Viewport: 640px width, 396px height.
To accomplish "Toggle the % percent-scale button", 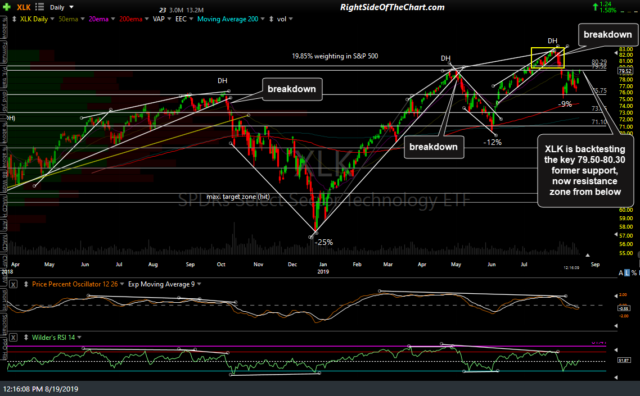I will click(x=634, y=273).
